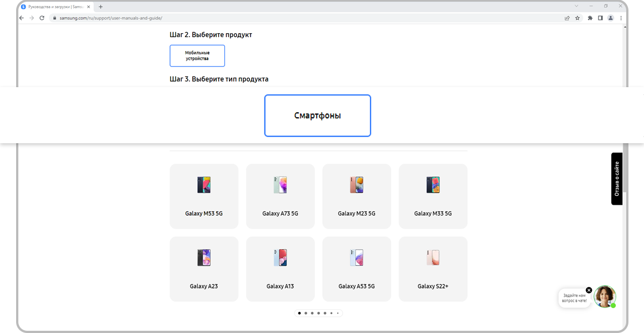644x333 pixels.
Task: Open the share page icon in address bar
Action: 567,18
